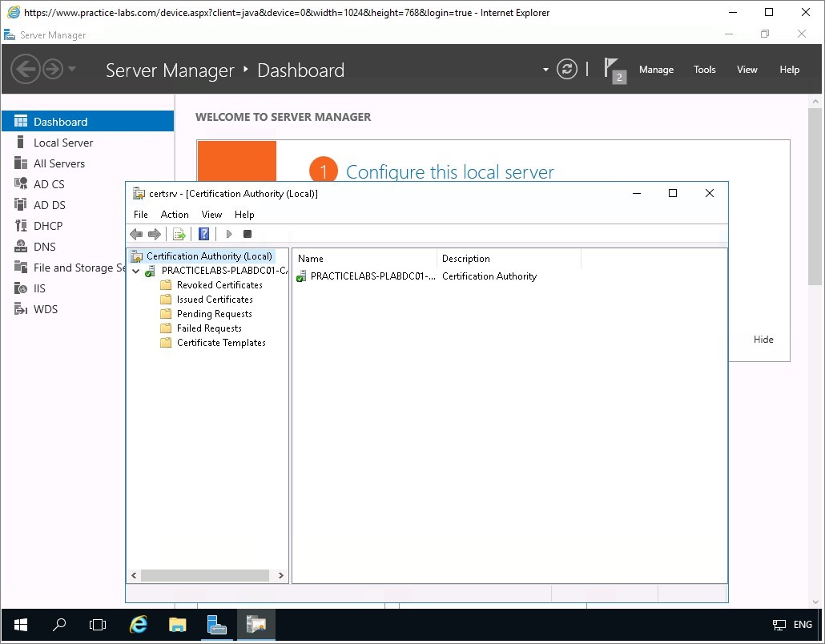Click the network icon in system tray
This screenshot has width=825, height=644.
tap(779, 625)
